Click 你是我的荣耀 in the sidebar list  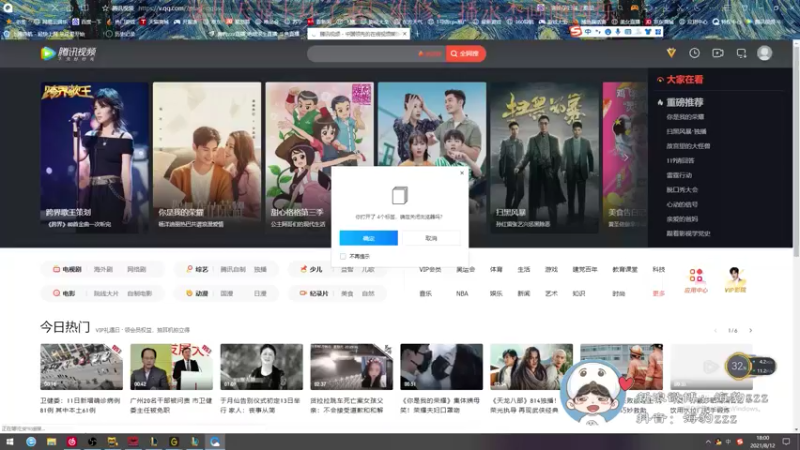(x=685, y=117)
